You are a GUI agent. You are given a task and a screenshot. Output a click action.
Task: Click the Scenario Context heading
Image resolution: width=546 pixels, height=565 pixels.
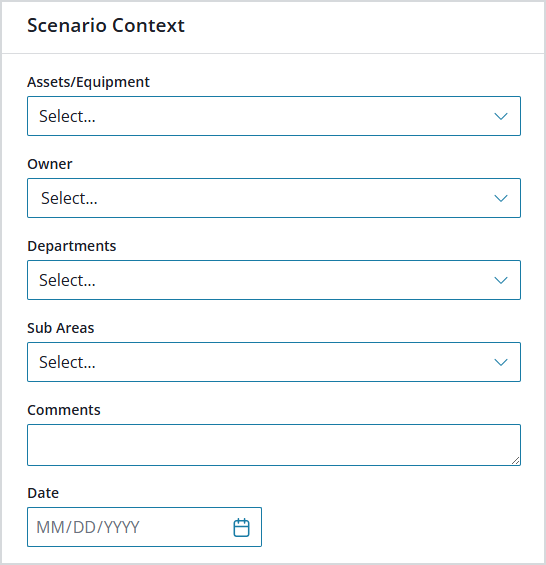coord(106,26)
